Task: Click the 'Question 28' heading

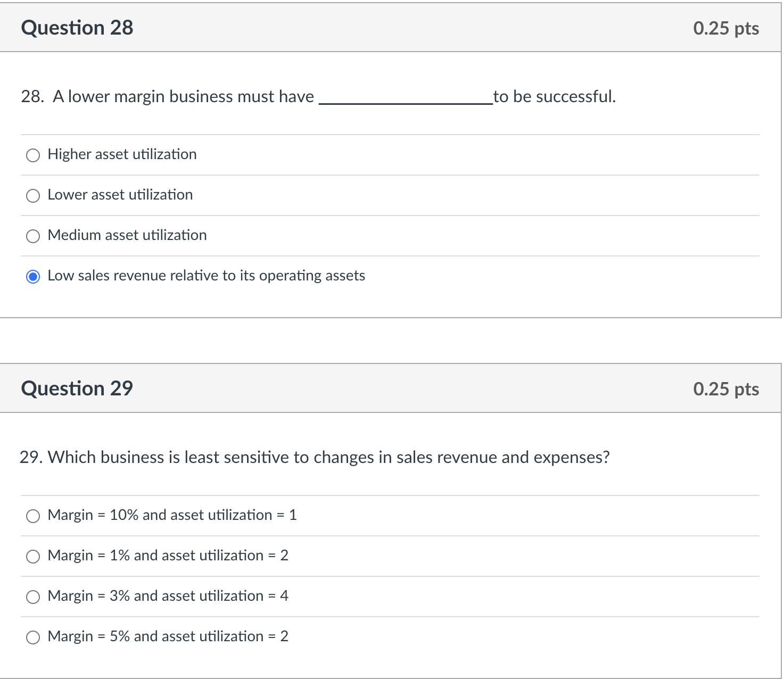Action: click(77, 28)
